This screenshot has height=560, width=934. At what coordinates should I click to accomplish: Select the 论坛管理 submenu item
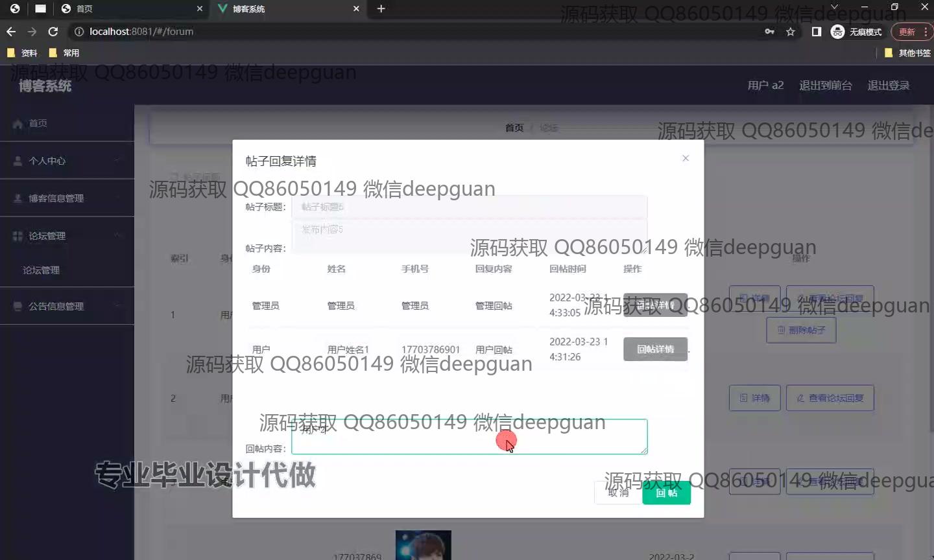click(67, 270)
